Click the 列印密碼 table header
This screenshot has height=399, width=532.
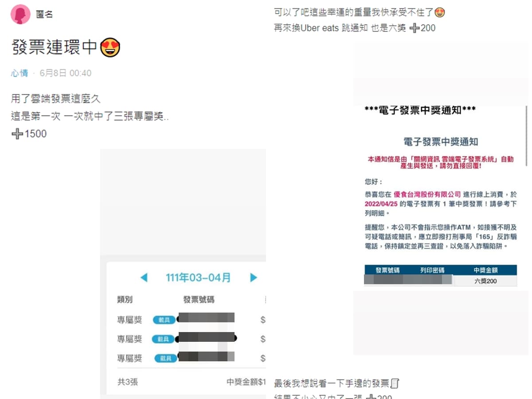coord(432,270)
